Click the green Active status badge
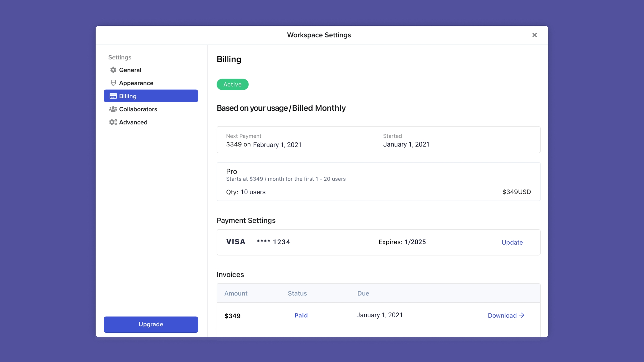This screenshot has width=644, height=362. click(232, 84)
